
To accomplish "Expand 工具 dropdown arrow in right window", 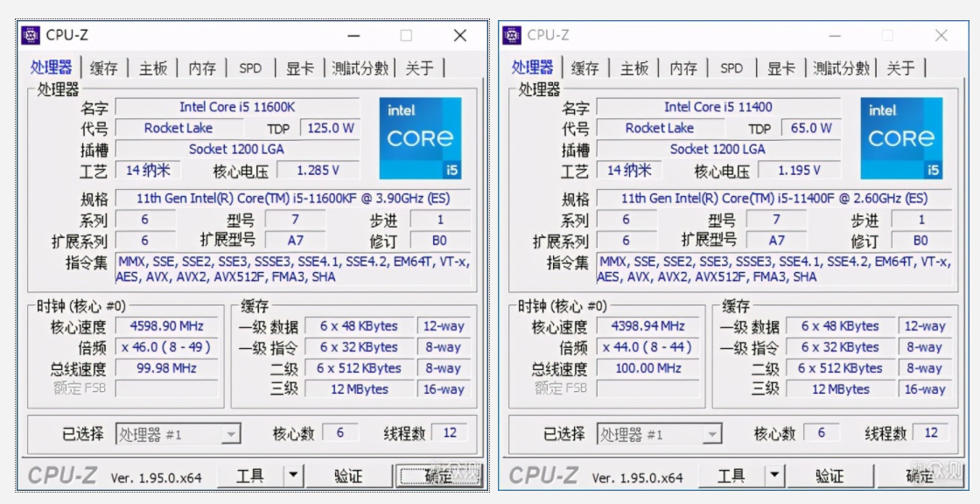I will pos(774,476).
